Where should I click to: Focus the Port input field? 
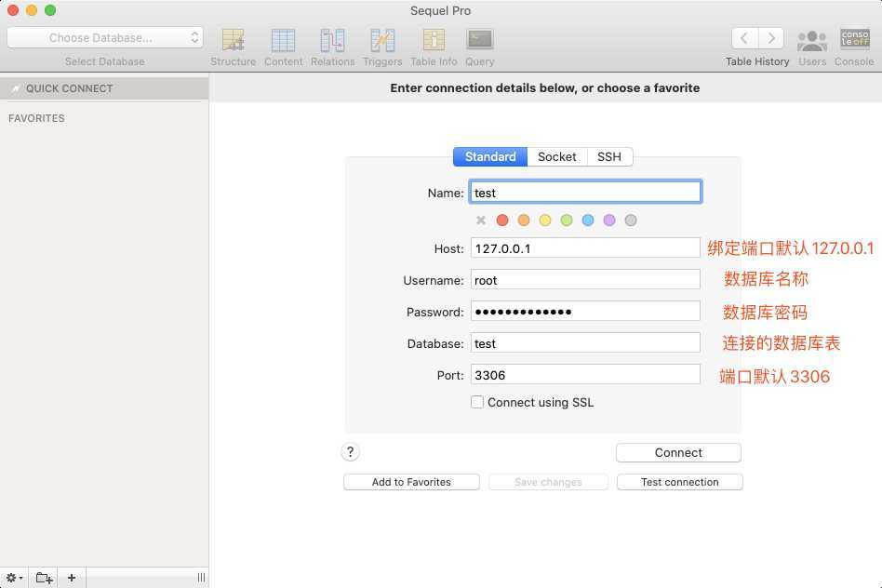coord(585,374)
